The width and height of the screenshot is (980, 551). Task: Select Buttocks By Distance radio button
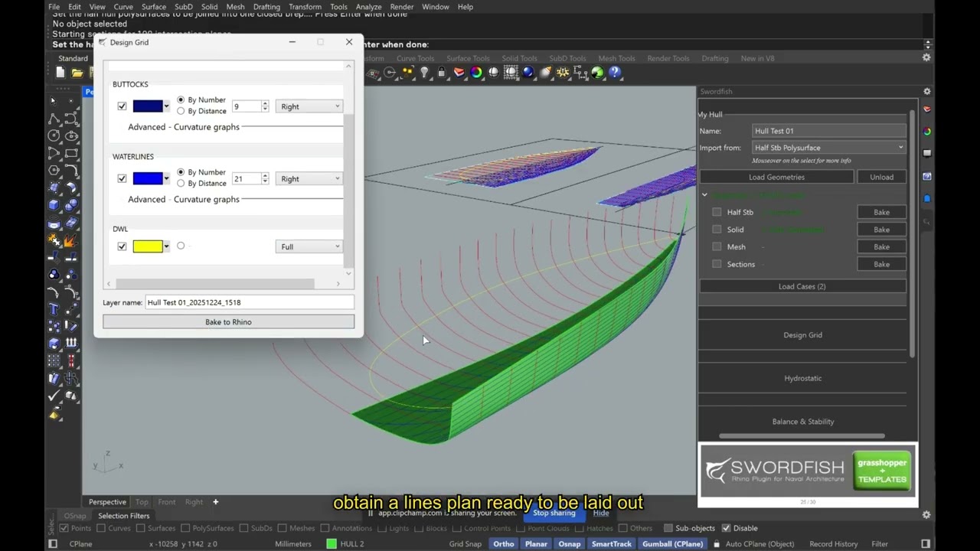(x=181, y=111)
